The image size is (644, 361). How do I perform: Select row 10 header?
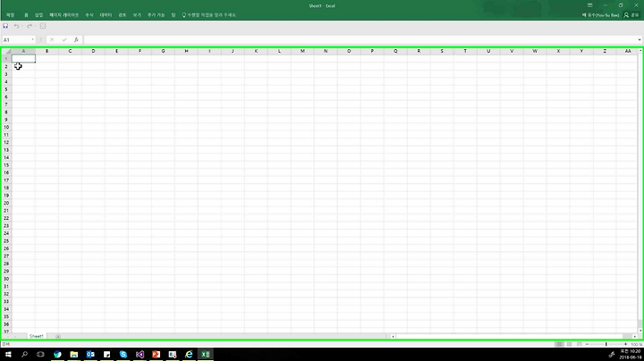point(6,127)
